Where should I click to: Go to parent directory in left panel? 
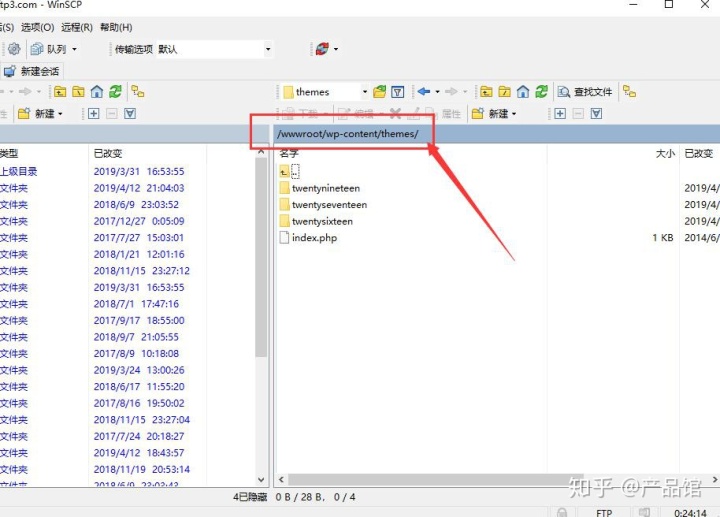tap(60, 92)
